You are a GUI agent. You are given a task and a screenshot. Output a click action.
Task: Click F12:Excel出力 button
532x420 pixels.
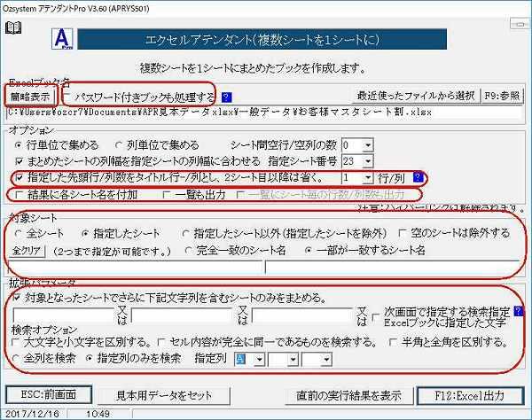point(470,395)
